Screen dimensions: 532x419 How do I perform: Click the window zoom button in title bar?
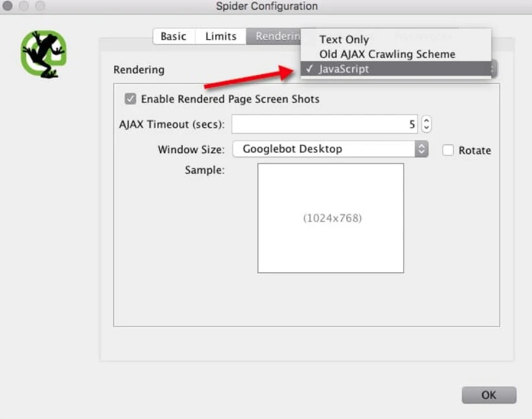click(39, 6)
